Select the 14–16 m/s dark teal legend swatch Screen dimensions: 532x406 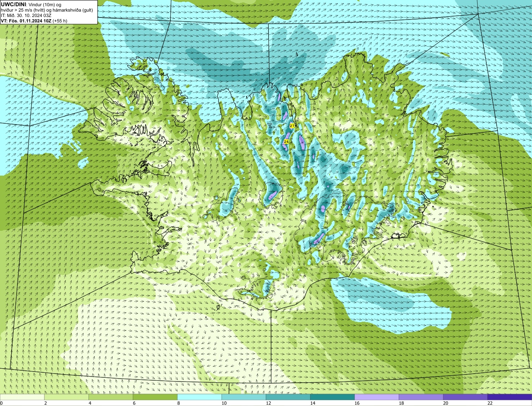332,397
